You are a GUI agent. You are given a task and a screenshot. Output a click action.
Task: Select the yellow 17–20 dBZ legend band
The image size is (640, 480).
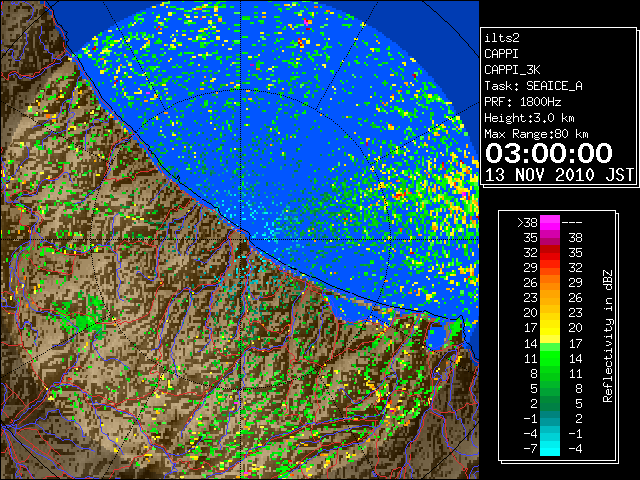(x=550, y=328)
